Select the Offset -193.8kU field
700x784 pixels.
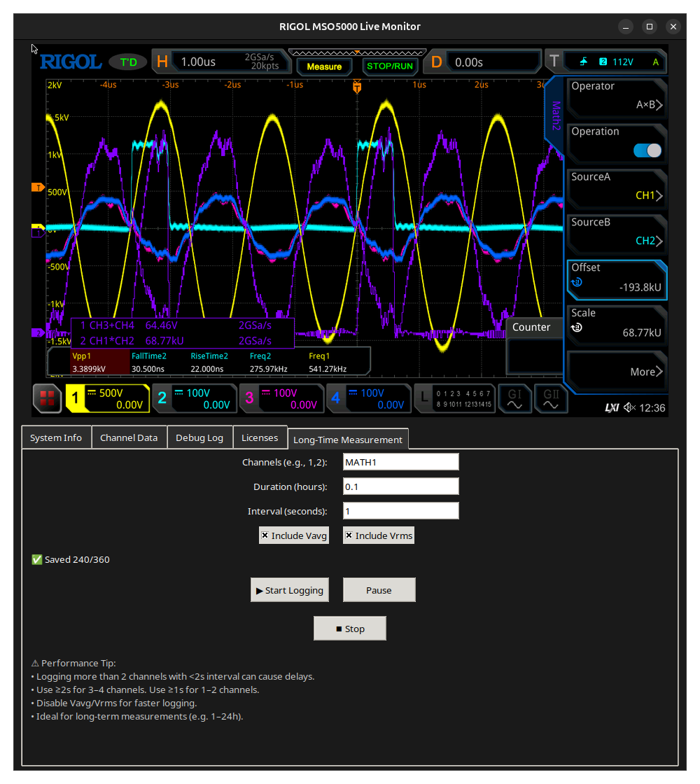pyautogui.click(x=617, y=279)
